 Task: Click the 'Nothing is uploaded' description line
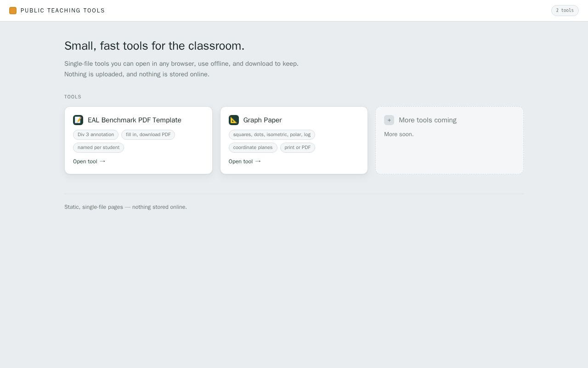tap(137, 75)
